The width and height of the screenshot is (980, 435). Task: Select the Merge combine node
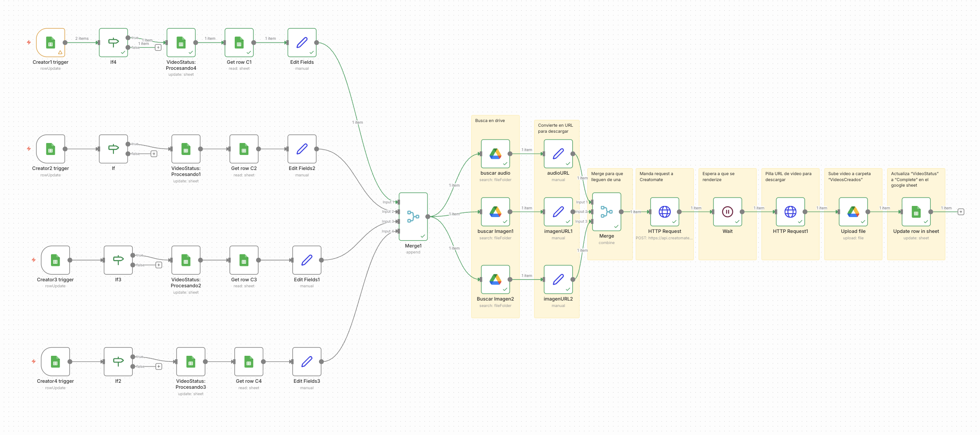pos(607,212)
